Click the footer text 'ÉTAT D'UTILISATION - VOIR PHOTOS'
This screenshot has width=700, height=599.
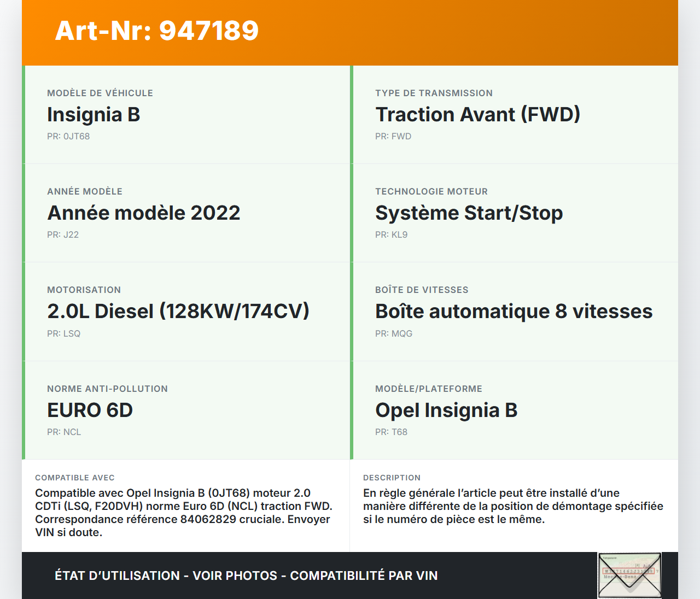pyautogui.click(x=166, y=576)
